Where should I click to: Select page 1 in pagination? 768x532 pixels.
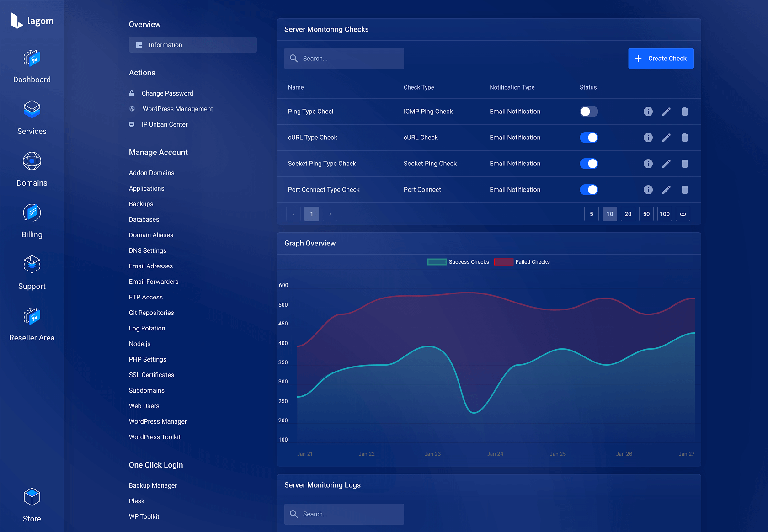click(312, 214)
